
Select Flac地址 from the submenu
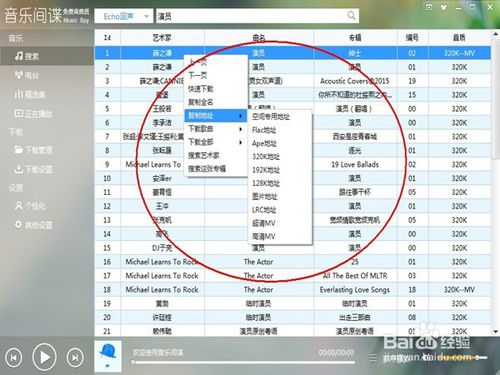[x=280, y=130]
